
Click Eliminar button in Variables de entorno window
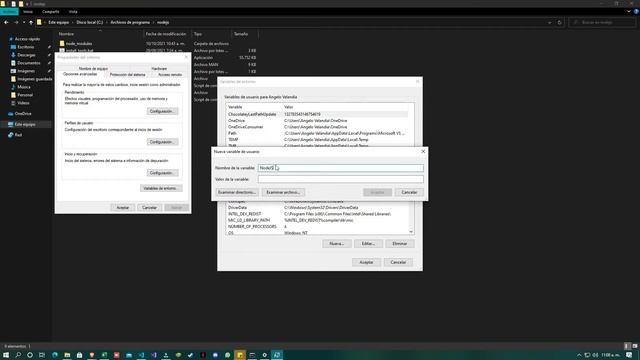click(400, 244)
